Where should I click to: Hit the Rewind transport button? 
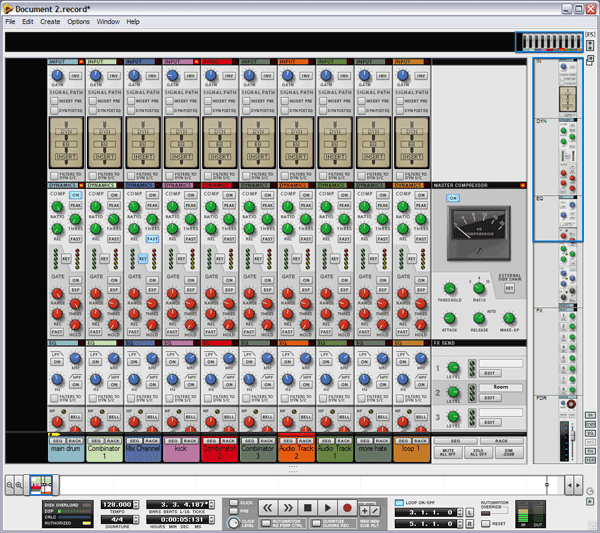coord(268,509)
